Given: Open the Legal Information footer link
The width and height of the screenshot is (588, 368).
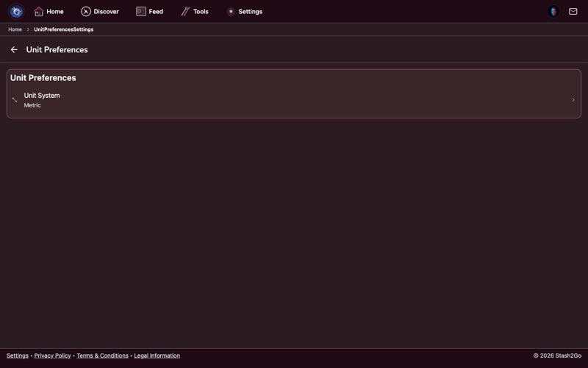Looking at the screenshot, I should [x=157, y=355].
